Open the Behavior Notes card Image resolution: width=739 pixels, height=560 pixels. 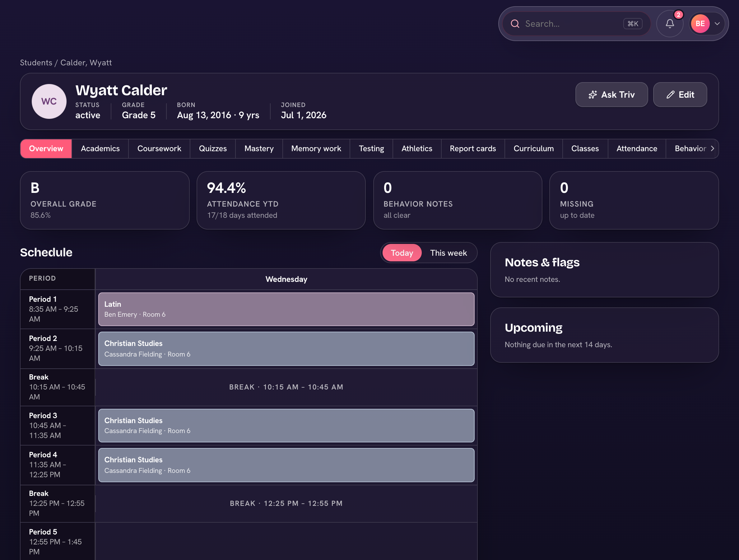click(x=458, y=200)
